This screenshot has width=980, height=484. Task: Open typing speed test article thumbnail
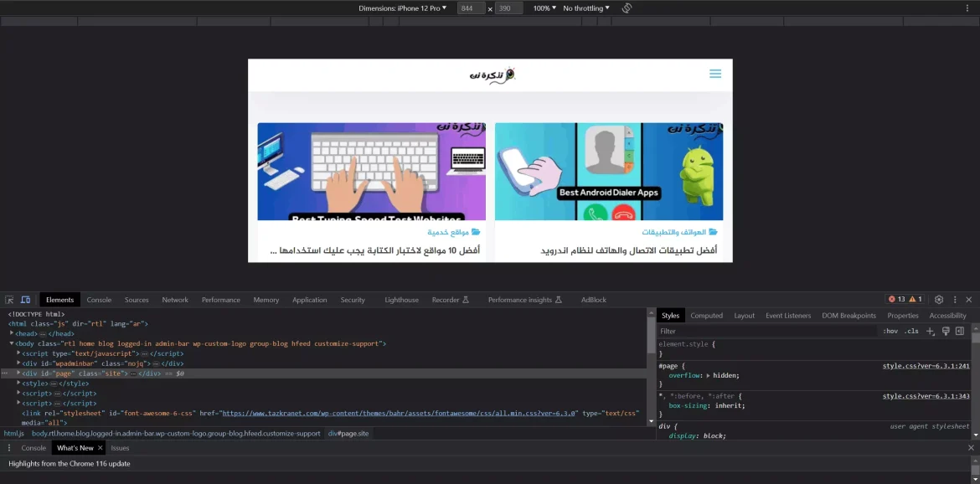(371, 171)
